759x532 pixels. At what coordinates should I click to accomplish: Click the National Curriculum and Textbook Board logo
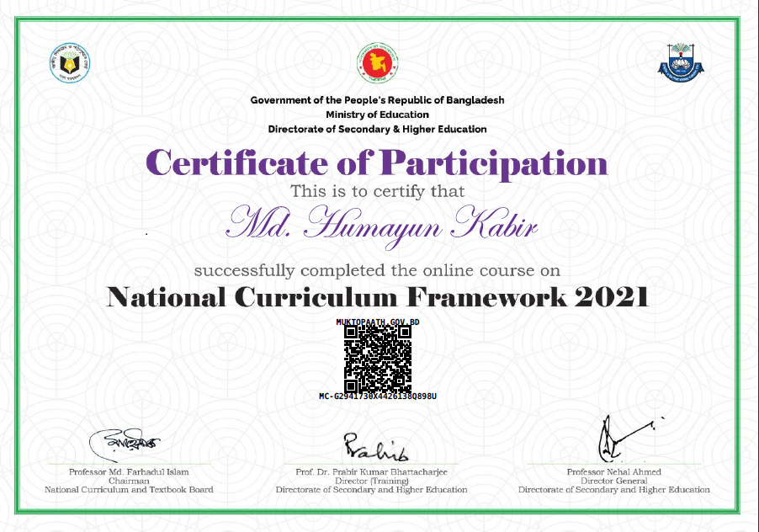[70, 63]
